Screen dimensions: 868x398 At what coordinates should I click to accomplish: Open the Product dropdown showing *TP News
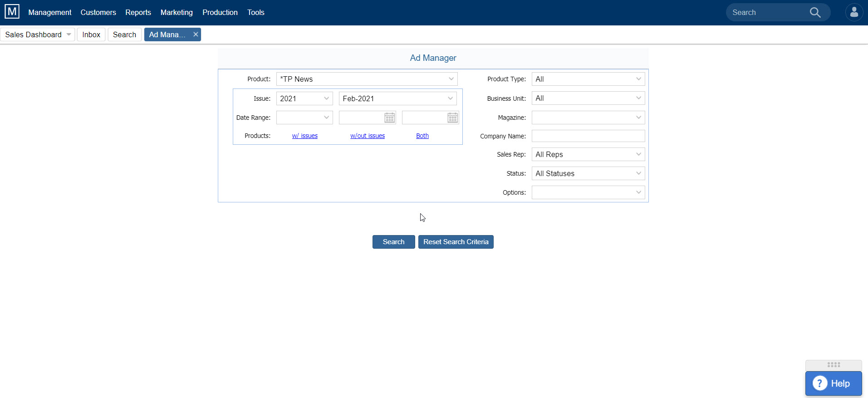(367, 79)
